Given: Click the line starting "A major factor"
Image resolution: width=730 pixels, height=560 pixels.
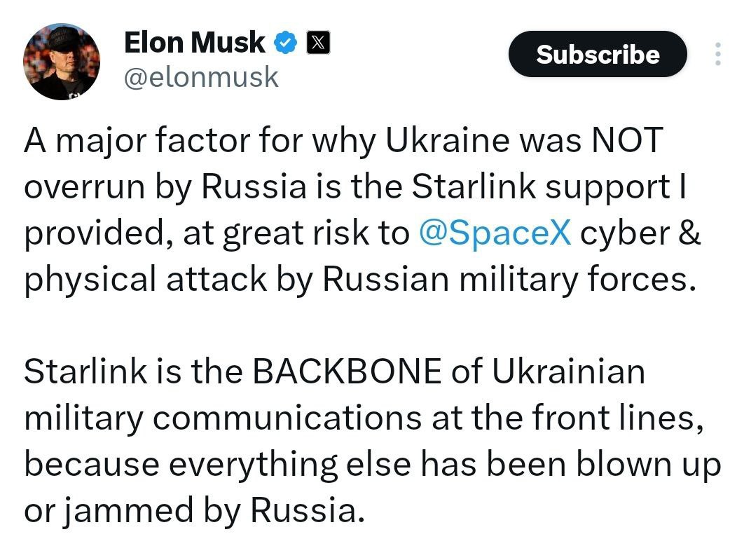Looking at the screenshot, I should [343, 141].
